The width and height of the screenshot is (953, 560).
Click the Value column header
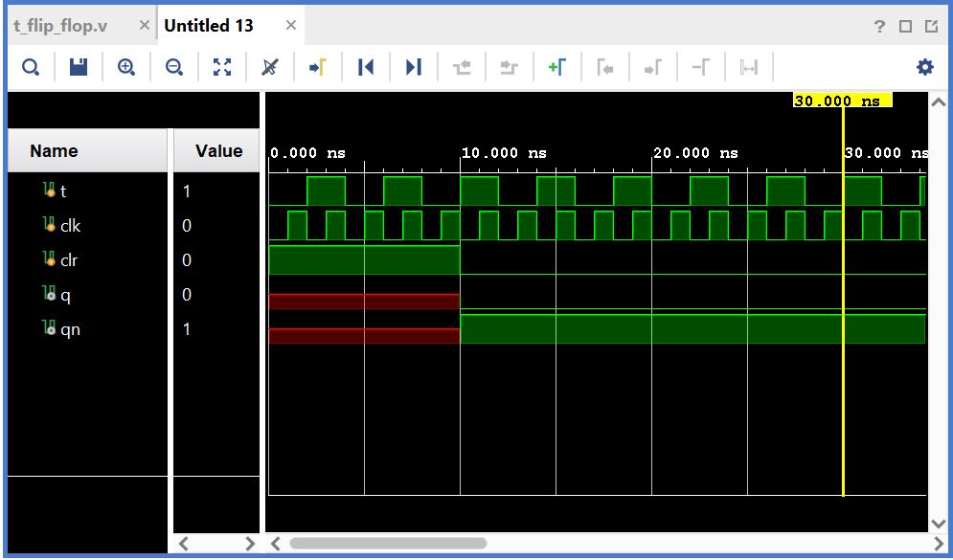218,151
